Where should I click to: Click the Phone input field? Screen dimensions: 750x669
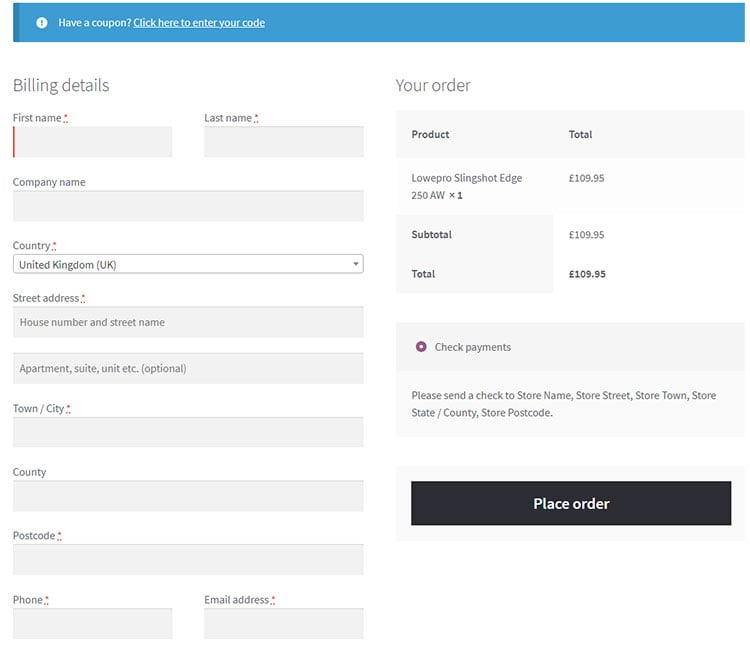pos(93,624)
